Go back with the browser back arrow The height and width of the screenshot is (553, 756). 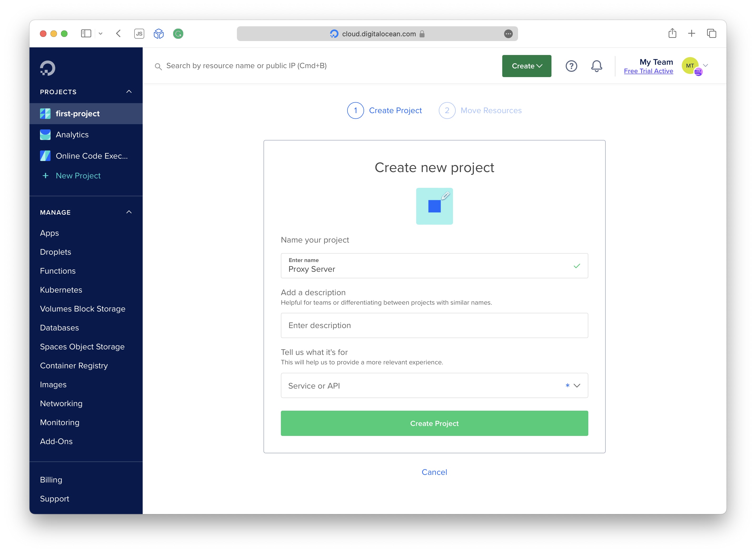coord(118,33)
